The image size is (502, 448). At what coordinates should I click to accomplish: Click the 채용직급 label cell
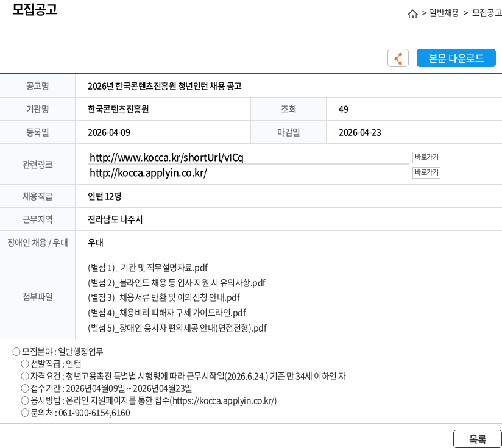[37, 196]
